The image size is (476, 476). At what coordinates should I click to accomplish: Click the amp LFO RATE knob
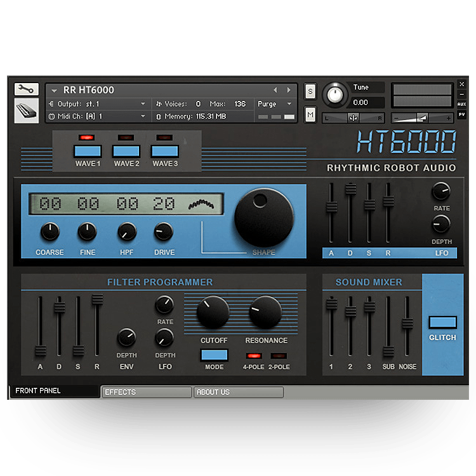point(441,192)
